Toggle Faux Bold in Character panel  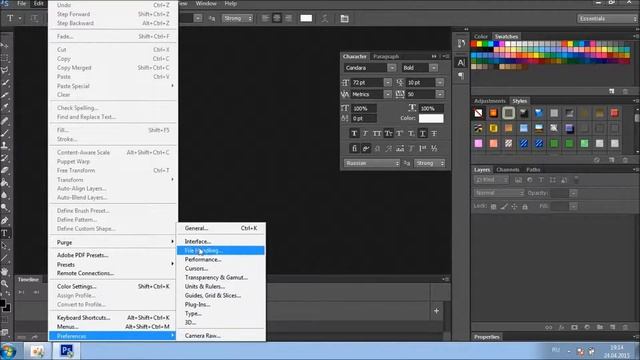354,133
